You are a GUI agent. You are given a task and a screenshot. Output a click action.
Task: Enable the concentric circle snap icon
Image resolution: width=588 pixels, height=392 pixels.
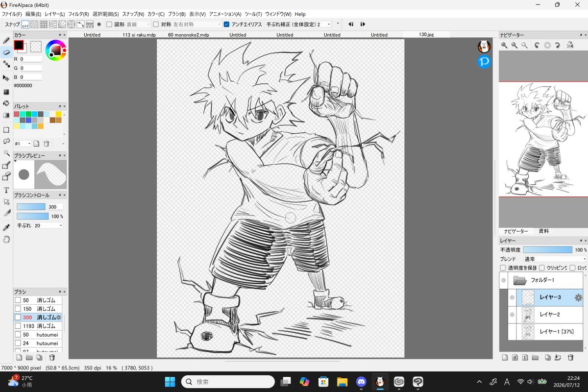tap(71, 24)
